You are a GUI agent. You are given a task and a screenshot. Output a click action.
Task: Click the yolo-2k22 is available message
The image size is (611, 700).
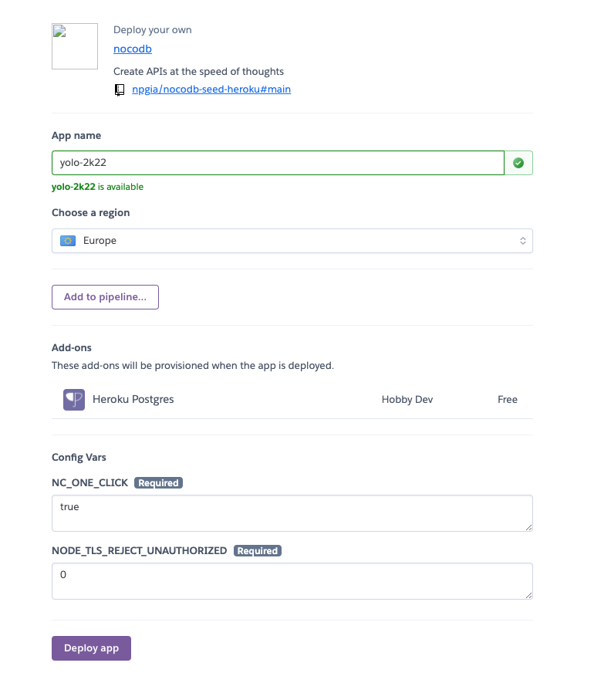point(97,187)
